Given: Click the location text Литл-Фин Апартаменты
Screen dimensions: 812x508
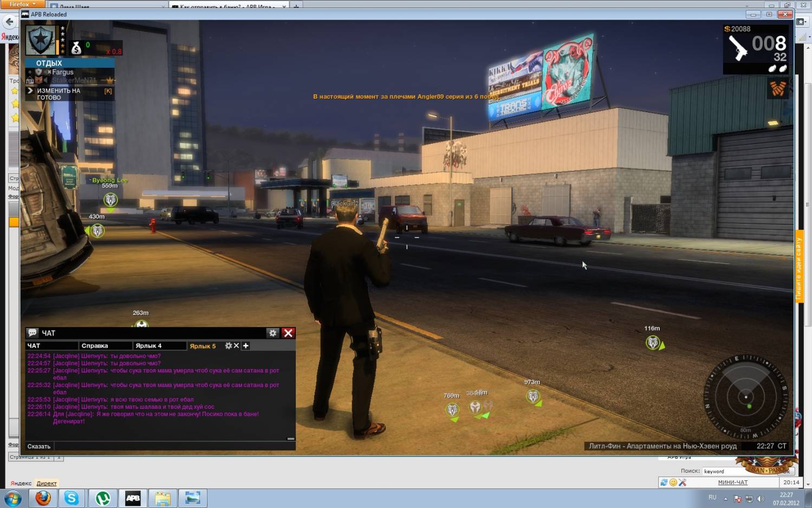Looking at the screenshot, I should [662, 446].
